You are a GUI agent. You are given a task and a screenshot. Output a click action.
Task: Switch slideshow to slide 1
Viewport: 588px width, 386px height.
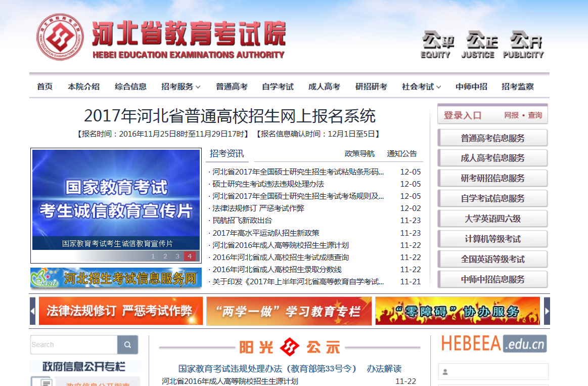click(x=153, y=256)
